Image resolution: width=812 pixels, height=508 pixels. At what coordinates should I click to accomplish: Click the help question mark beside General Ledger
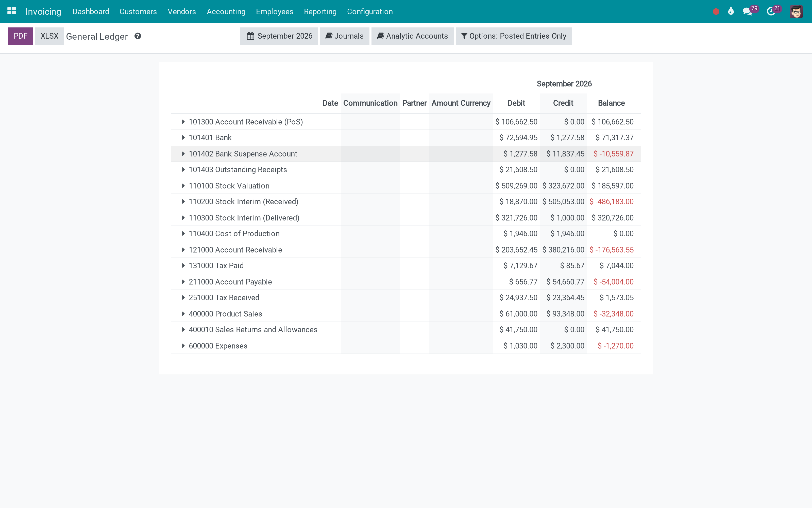138,36
